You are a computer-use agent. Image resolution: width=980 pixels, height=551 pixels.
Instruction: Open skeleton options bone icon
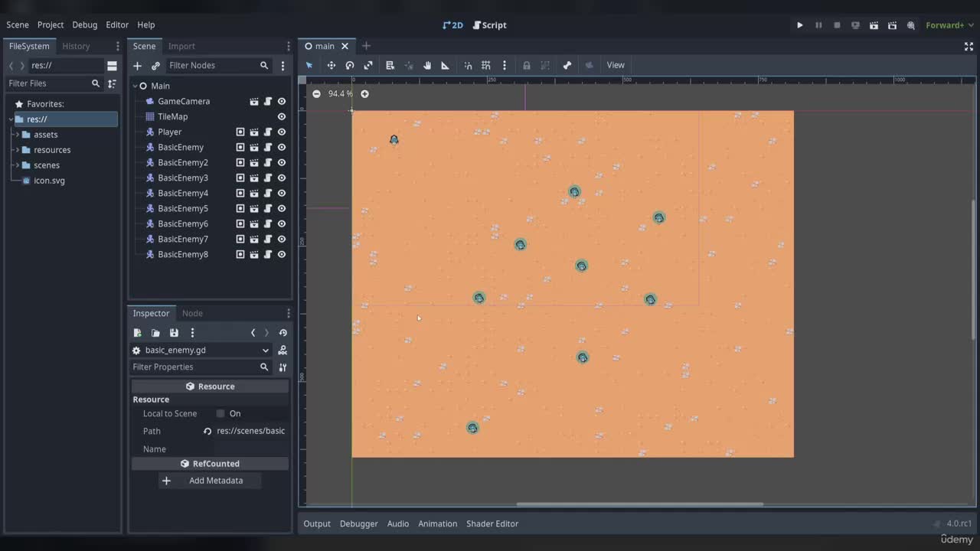pyautogui.click(x=567, y=65)
